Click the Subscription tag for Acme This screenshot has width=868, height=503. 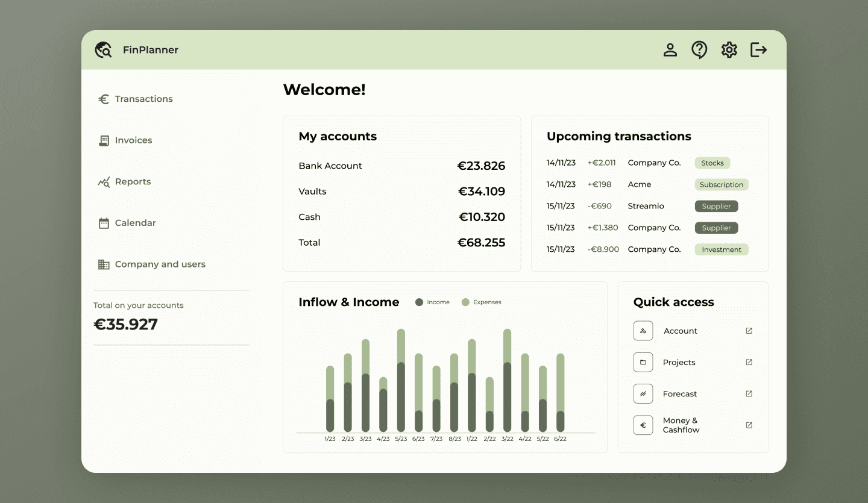coord(721,185)
